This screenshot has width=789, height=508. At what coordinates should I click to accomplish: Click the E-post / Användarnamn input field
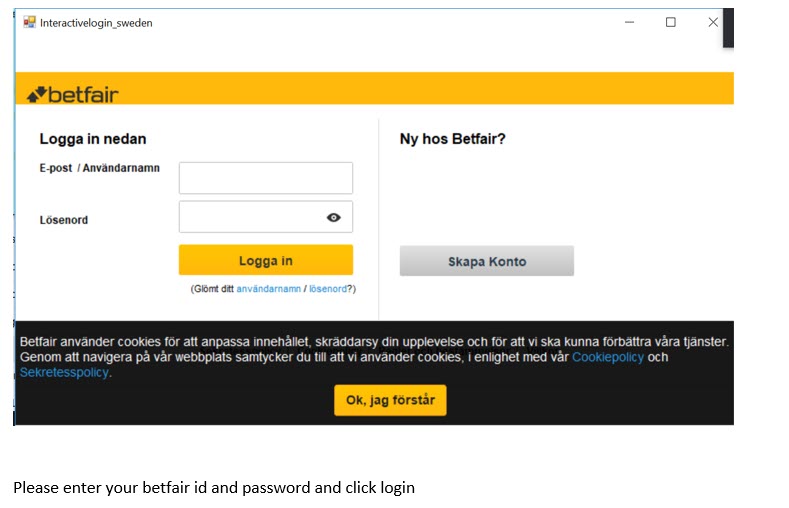[x=265, y=178]
